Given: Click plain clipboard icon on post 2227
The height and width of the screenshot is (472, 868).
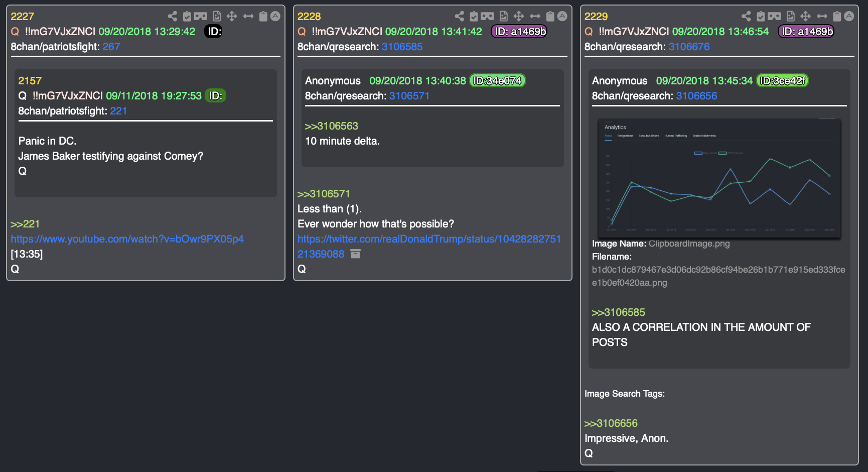Looking at the screenshot, I should 263,16.
